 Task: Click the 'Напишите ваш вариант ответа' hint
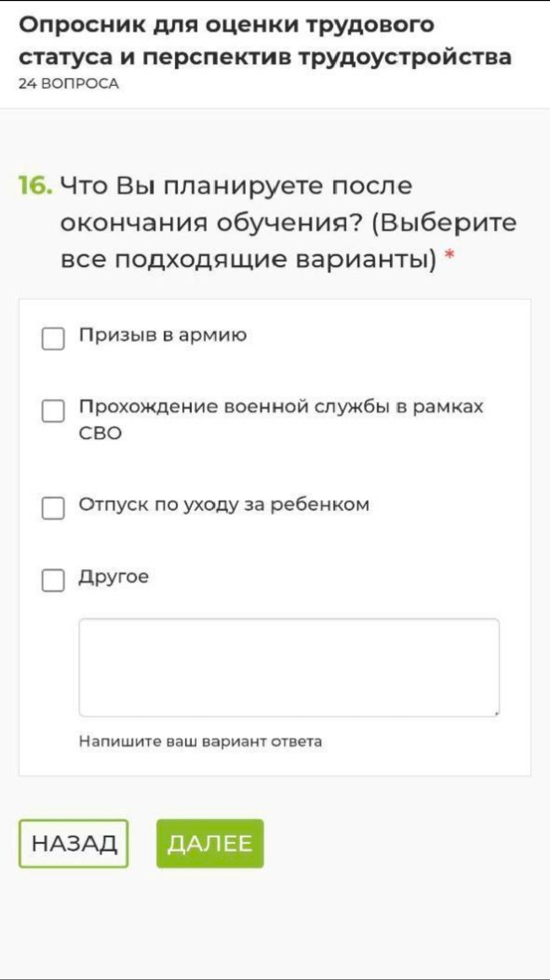point(200,741)
